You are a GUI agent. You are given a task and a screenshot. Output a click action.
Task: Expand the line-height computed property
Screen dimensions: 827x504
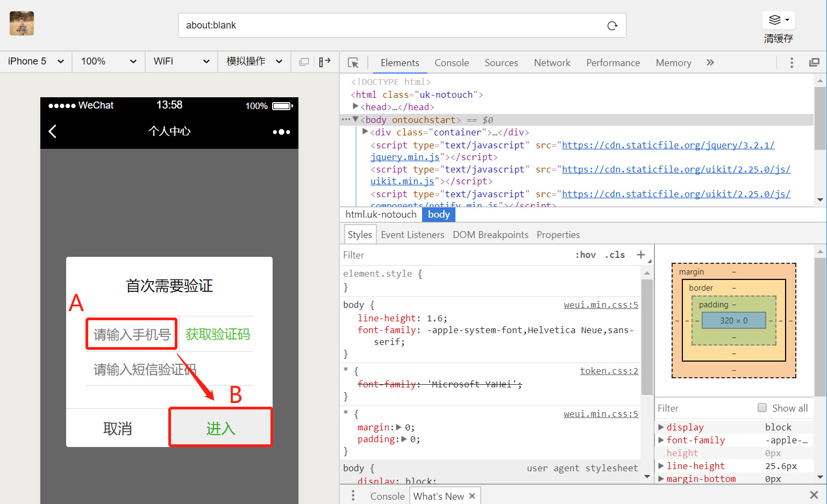661,466
